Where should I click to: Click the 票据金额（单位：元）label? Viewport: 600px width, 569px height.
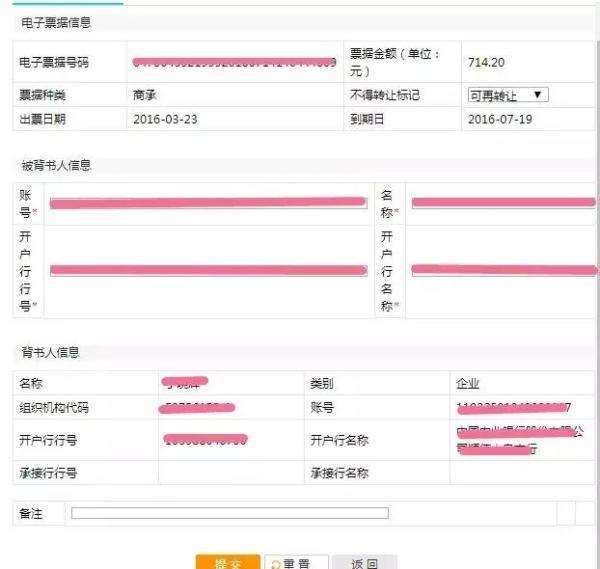tap(395, 62)
